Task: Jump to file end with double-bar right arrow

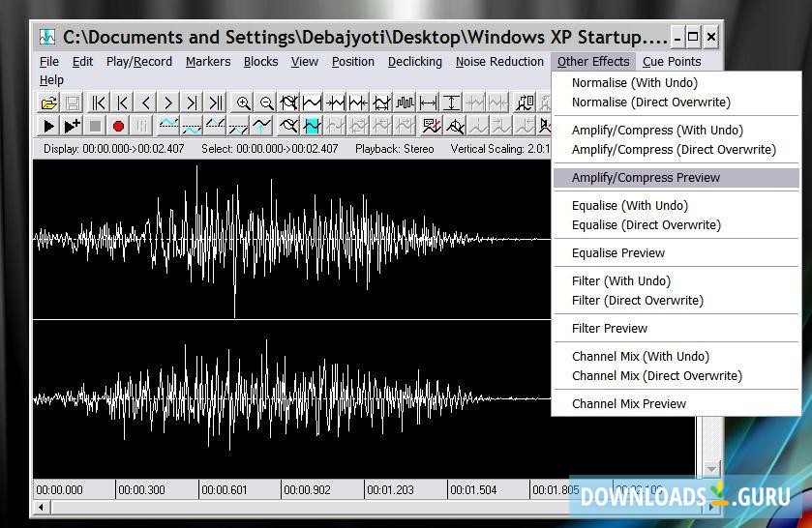Action: [216, 103]
